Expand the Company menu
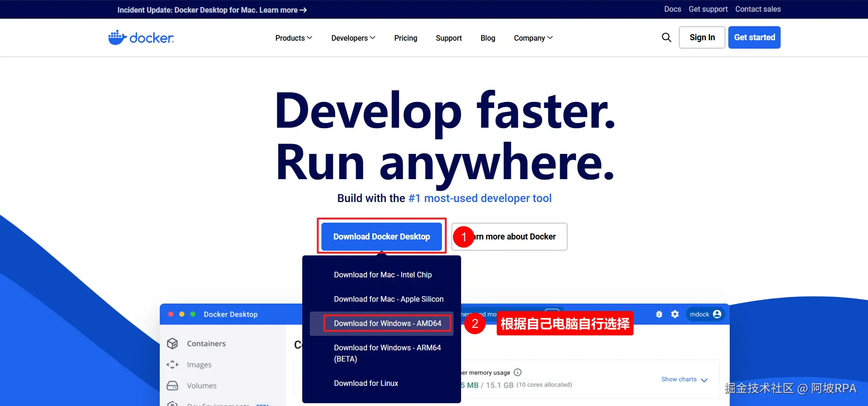This screenshot has height=406, width=868. click(x=533, y=38)
